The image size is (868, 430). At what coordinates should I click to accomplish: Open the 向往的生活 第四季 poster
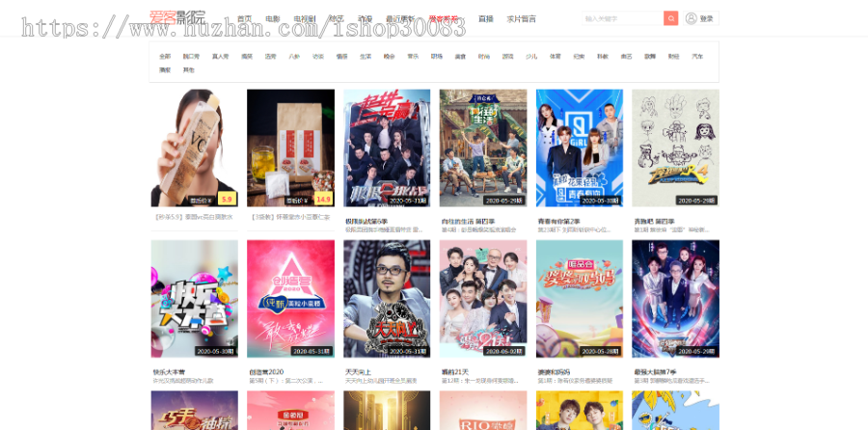(483, 148)
